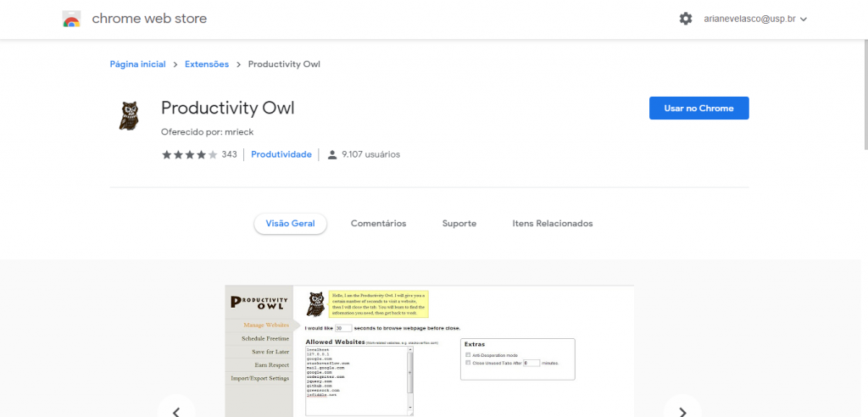Open the Produtividade category link

point(281,154)
